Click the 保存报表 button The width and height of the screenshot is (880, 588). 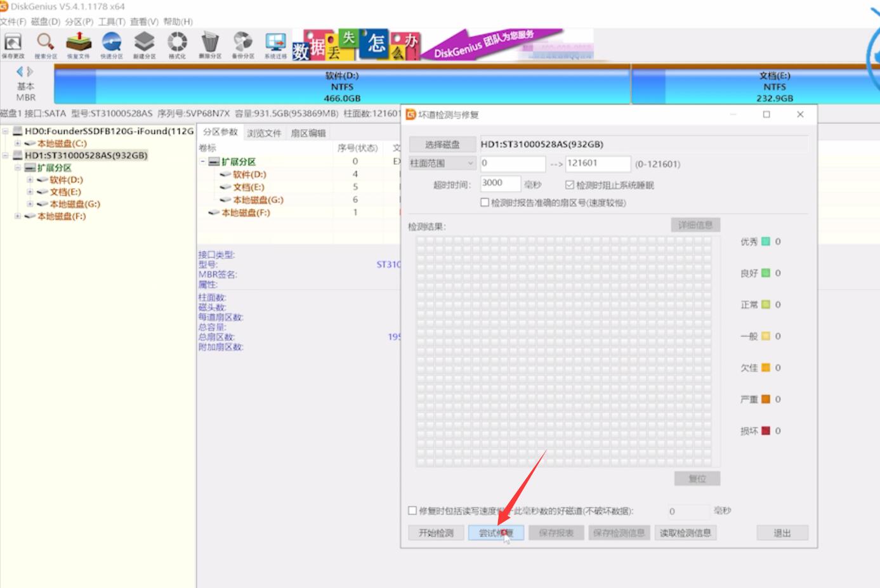[556, 533]
